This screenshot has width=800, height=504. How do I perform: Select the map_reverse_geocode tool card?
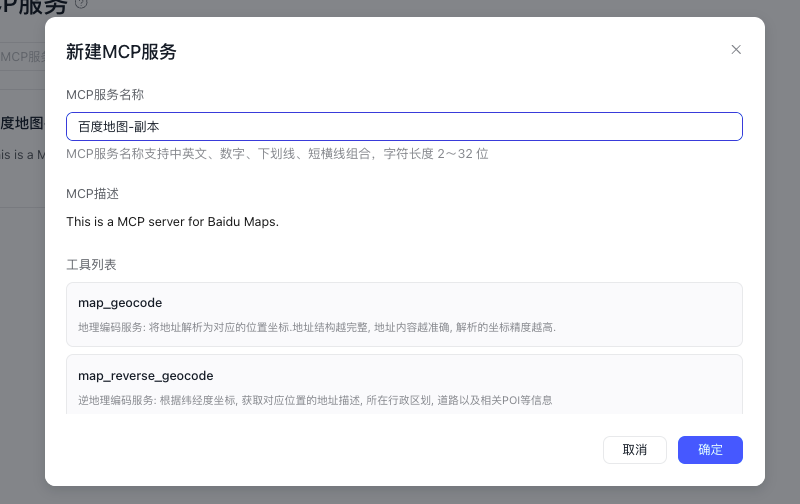404,384
